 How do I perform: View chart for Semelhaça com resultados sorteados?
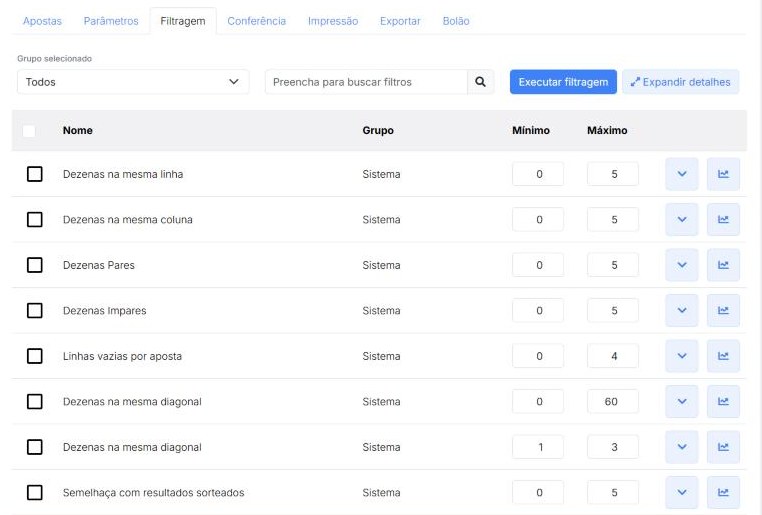(723, 492)
